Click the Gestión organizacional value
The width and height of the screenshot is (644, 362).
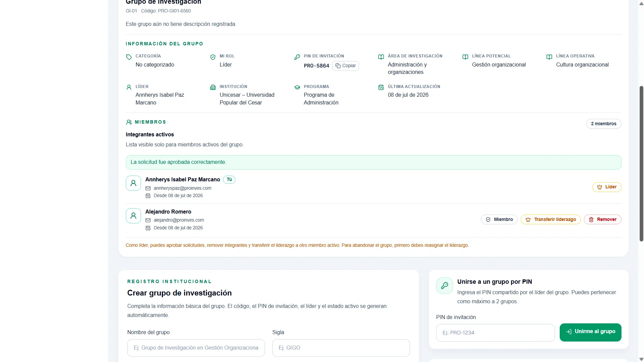click(x=499, y=65)
